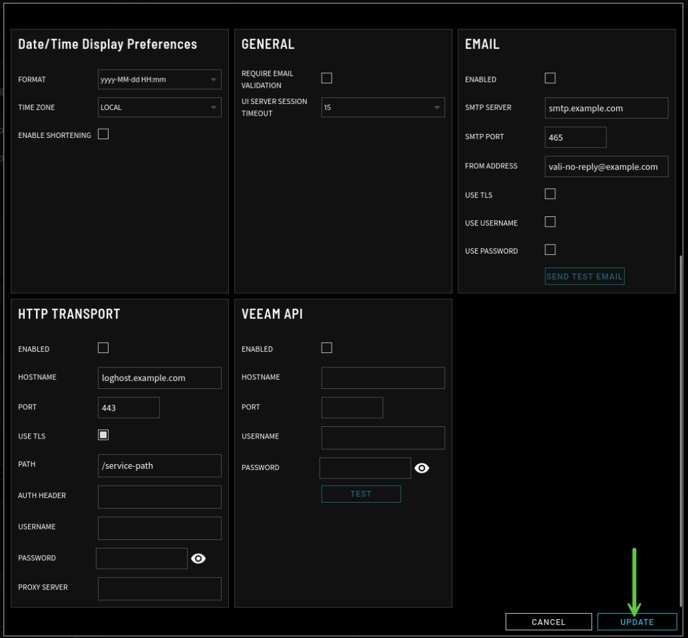The height and width of the screenshot is (638, 688).
Task: Click the HTTP Transport Password field
Action: 142,559
